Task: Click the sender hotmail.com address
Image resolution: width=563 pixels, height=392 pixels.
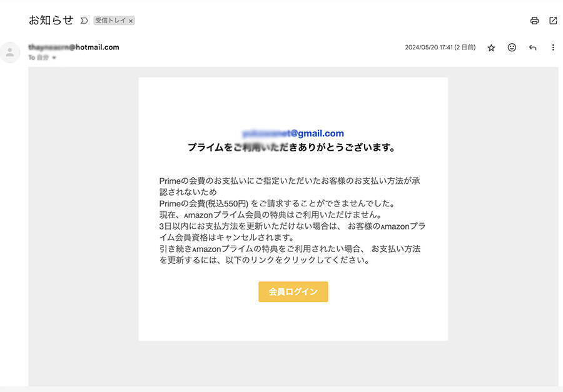Action: (74, 47)
